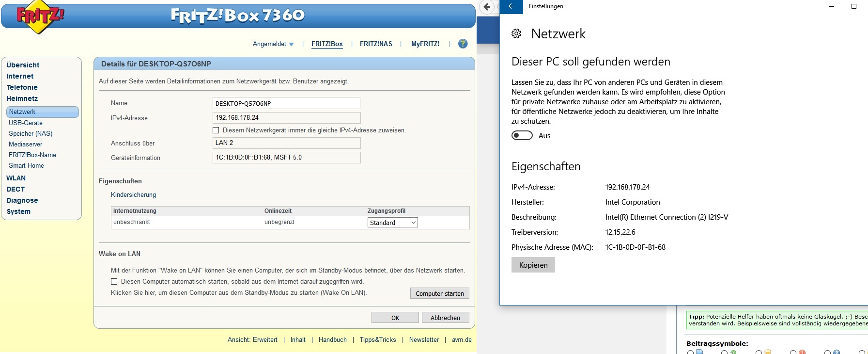Viewport: 868px width, 354px height.
Task: Enable always assigning same IPv4 address
Action: [216, 130]
